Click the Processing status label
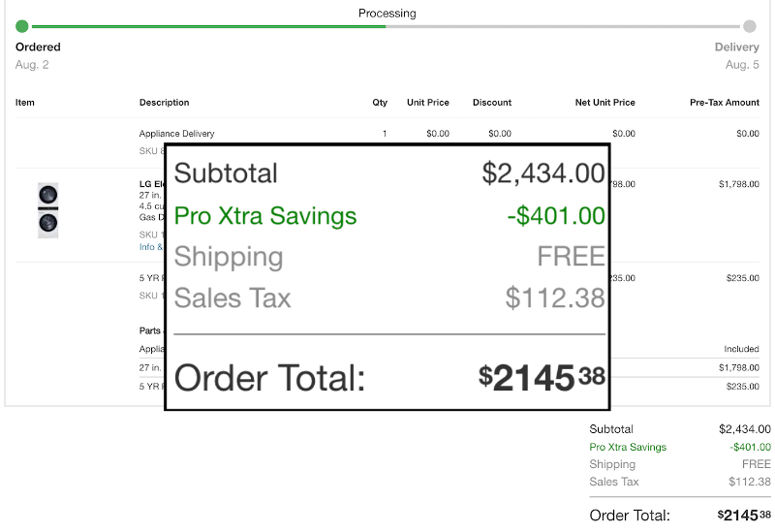 (387, 14)
